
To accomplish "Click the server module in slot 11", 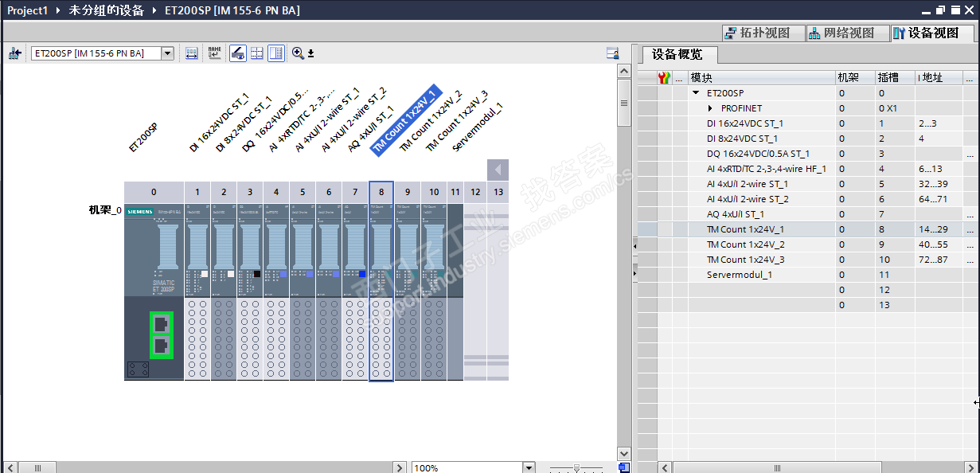I will pyautogui.click(x=455, y=291).
